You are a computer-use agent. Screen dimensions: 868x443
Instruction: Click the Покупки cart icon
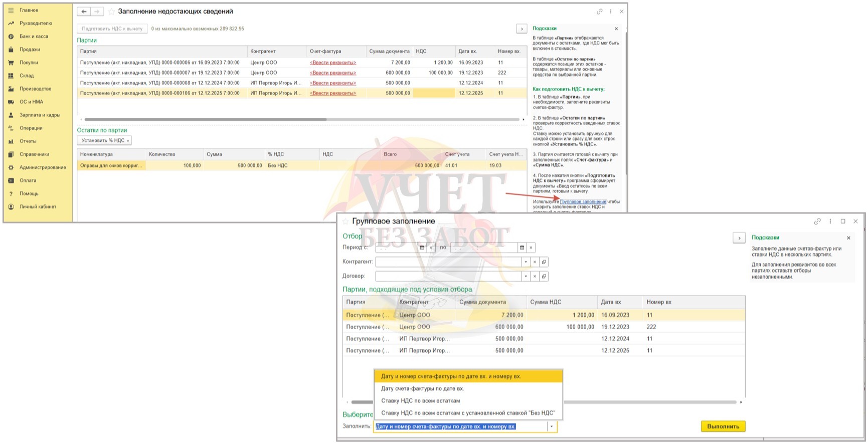[11, 63]
